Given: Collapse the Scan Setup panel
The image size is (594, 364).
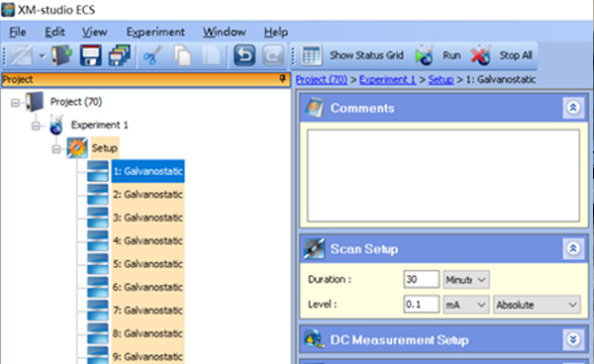Looking at the screenshot, I should click(573, 248).
